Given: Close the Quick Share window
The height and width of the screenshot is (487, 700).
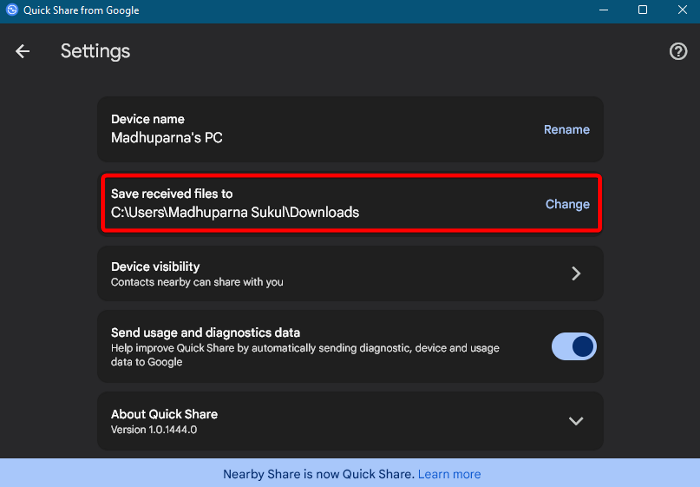Looking at the screenshot, I should point(682,10).
